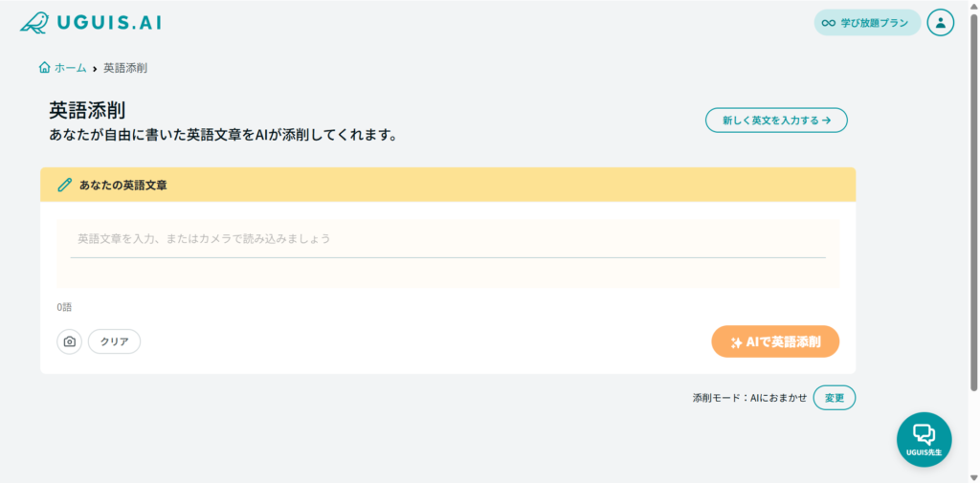Click the camera icon to scan text
The width and height of the screenshot is (980, 483).
coord(69,341)
